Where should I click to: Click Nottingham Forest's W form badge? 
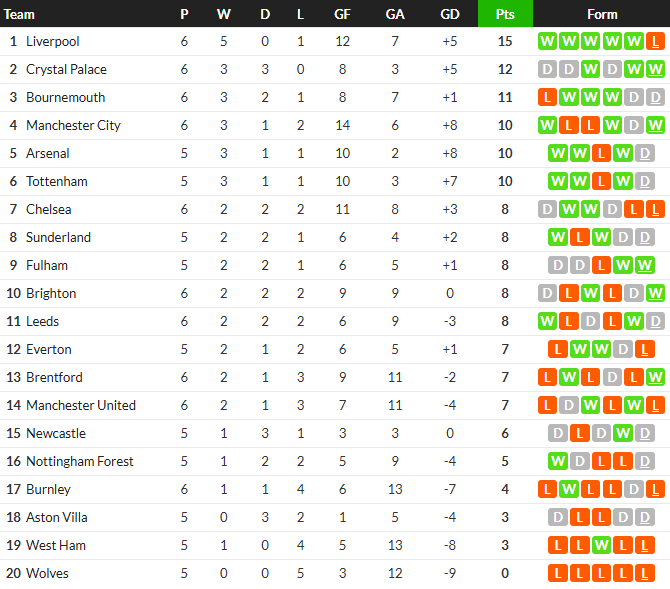558,462
